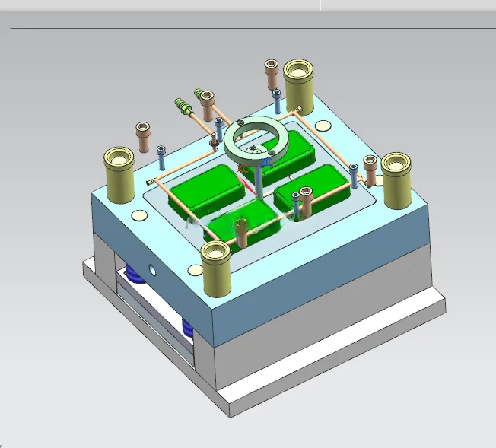The width and height of the screenshot is (496, 448).
Task: Pick the brown cap screw beside the right bushing
Action: (x=370, y=170)
